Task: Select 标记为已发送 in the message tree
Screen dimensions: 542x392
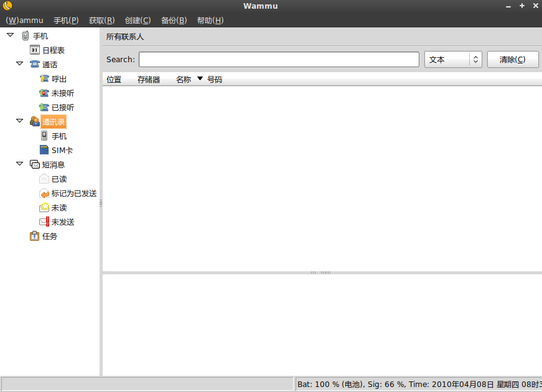Action: tap(73, 194)
